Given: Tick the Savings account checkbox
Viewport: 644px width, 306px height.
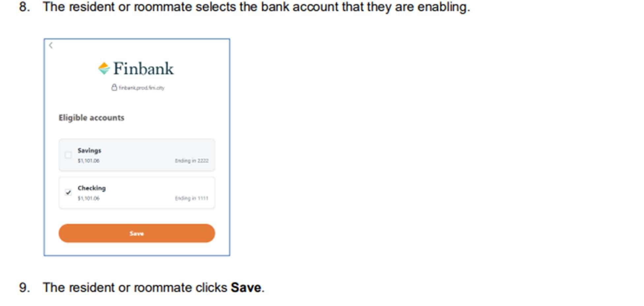Looking at the screenshot, I should tap(68, 155).
